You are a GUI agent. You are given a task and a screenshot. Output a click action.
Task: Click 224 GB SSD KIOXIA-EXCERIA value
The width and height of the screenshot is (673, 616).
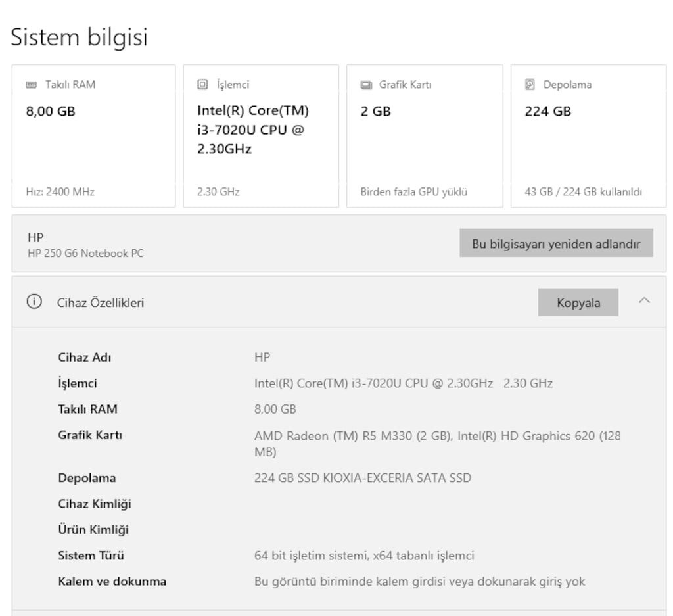click(363, 478)
